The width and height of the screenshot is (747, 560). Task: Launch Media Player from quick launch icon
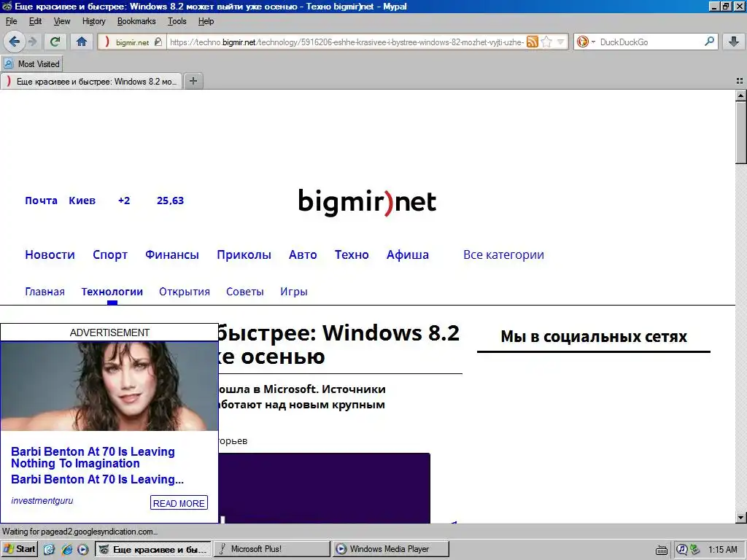(x=83, y=550)
